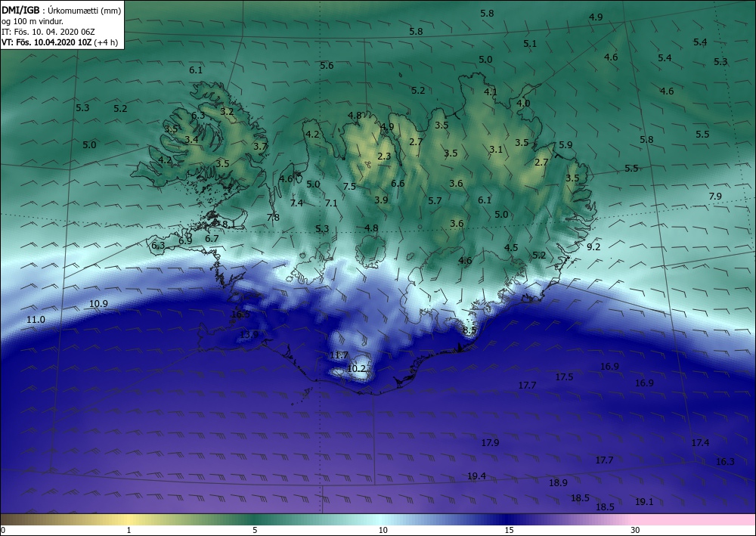
Task: Click the 16.3 value at the right edge
Action: 725,462
